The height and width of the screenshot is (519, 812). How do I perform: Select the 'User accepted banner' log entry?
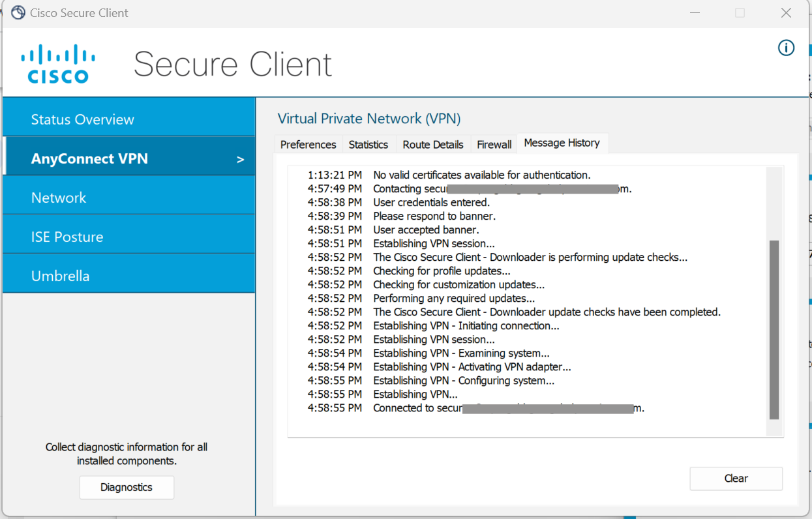click(426, 230)
